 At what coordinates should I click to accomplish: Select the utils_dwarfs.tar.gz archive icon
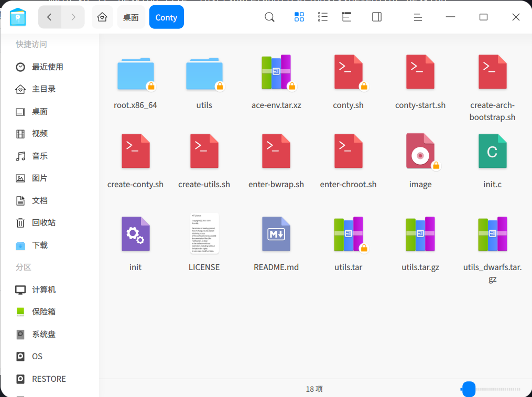click(492, 234)
